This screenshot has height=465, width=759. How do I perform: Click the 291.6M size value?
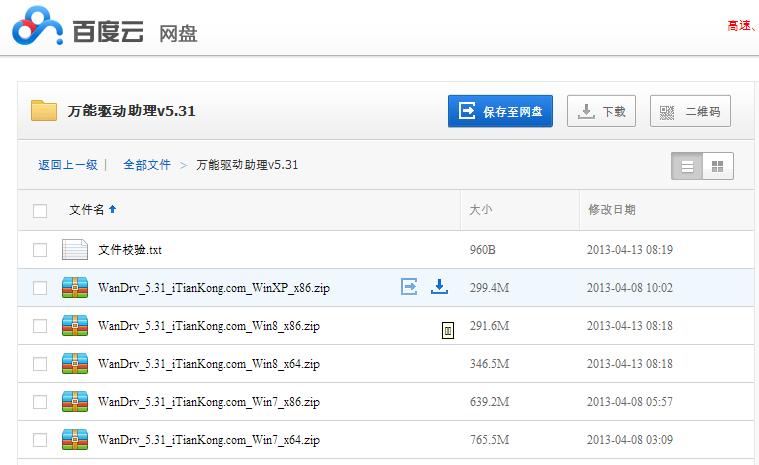point(489,326)
